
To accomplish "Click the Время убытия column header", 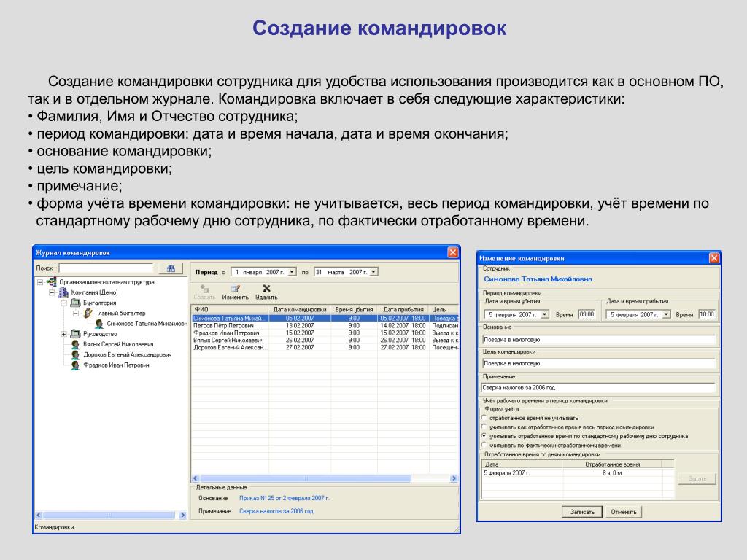I will (x=354, y=309).
